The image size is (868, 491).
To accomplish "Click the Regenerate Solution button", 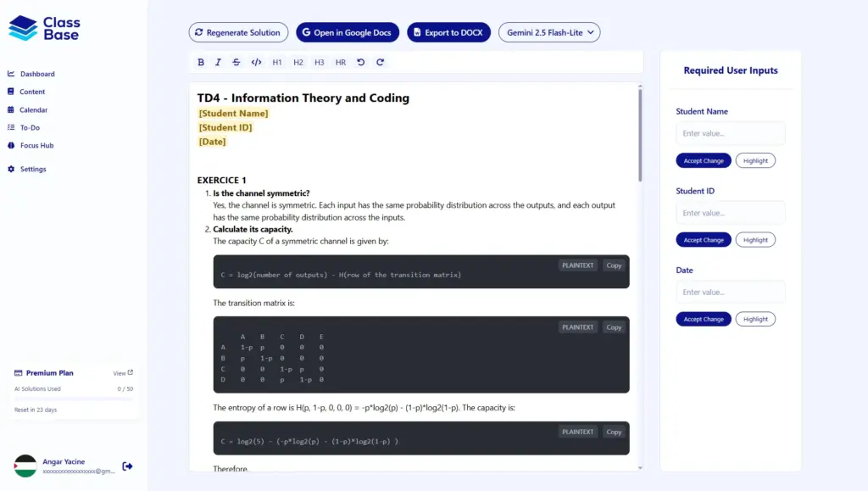I will pos(238,32).
